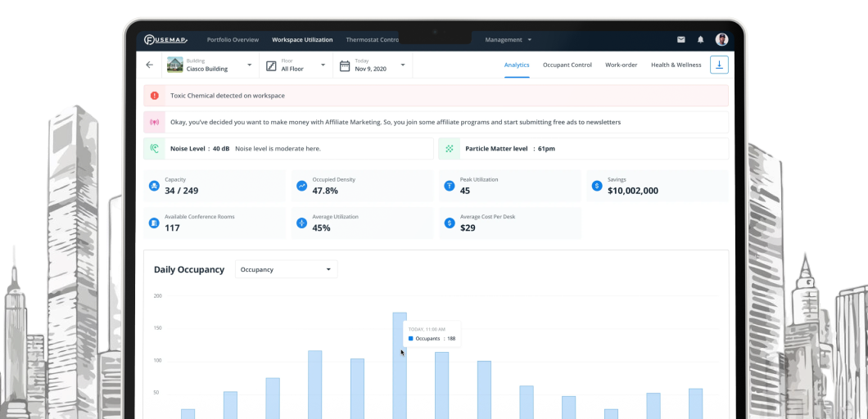Screen dimensions: 868x419
Task: Click the Savings dollar icon
Action: click(x=597, y=186)
